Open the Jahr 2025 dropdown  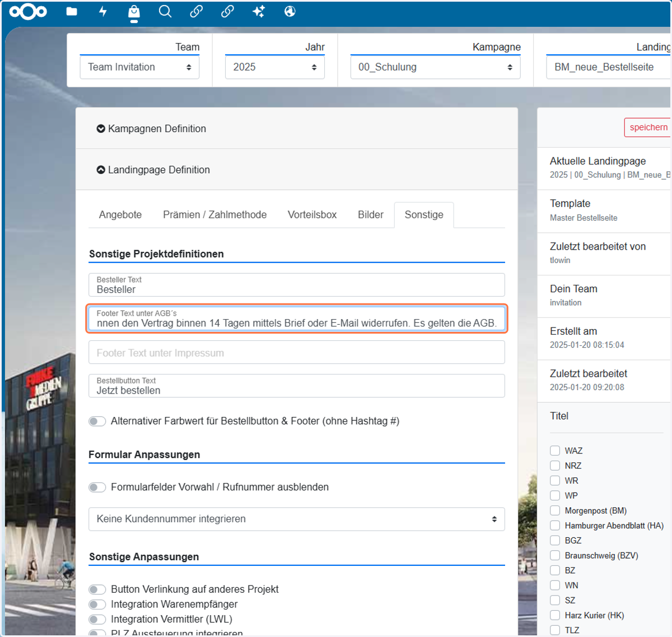[275, 67]
